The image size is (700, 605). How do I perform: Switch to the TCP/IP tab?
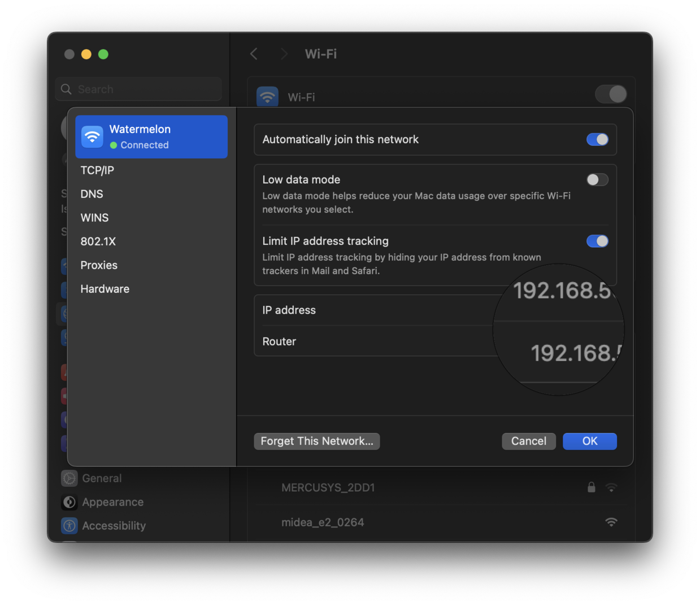coord(97,170)
